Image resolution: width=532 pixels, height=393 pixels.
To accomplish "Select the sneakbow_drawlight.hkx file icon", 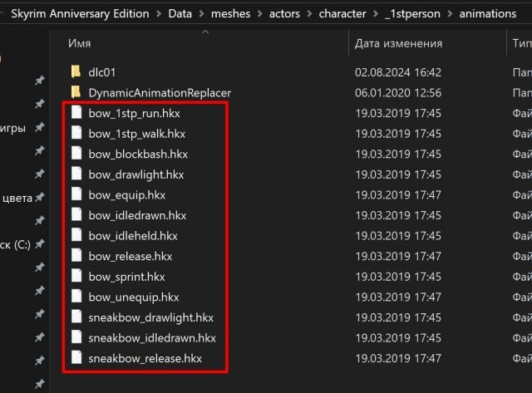I will [x=76, y=317].
